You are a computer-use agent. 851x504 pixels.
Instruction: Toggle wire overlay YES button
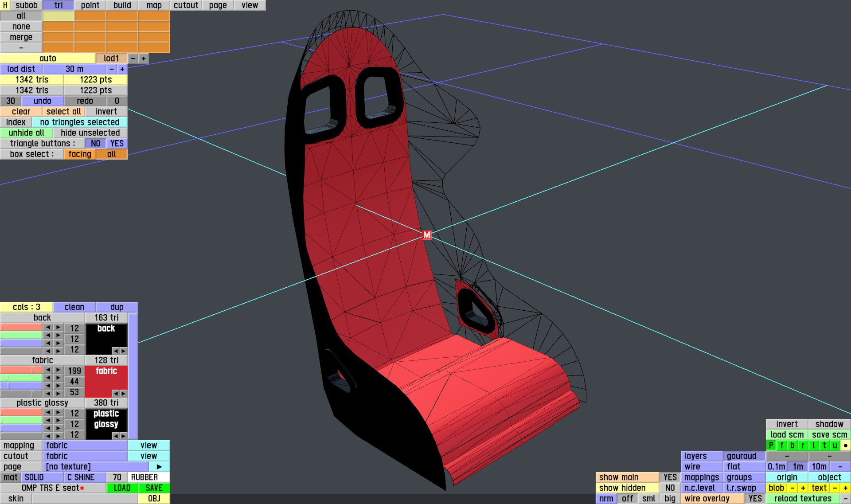coord(755,499)
